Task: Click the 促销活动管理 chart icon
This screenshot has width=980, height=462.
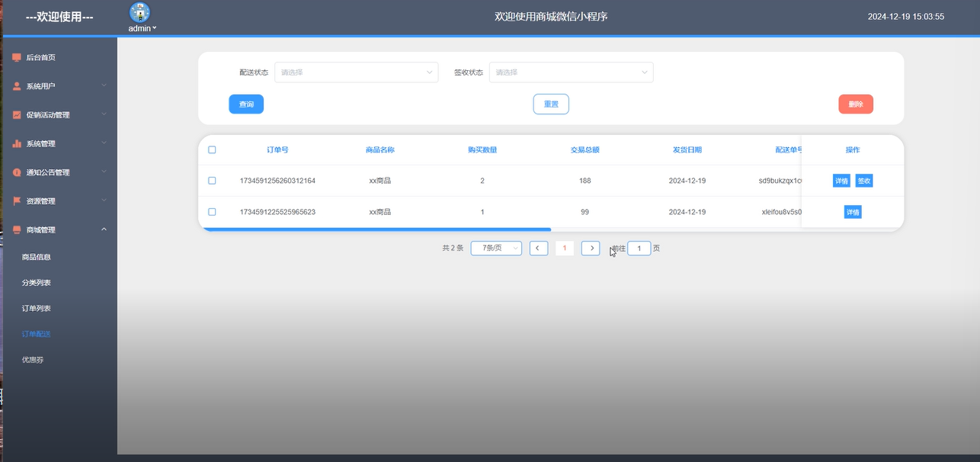Action: pos(17,115)
